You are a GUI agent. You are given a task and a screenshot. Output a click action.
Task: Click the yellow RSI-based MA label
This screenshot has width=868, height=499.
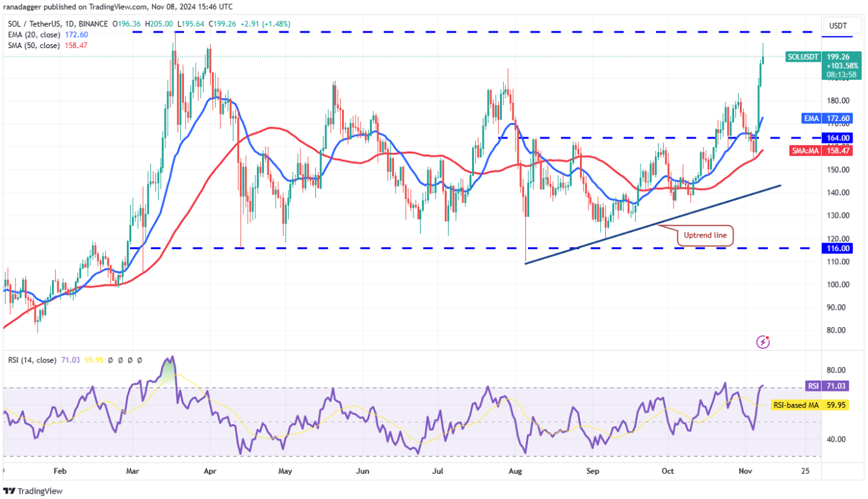point(796,405)
